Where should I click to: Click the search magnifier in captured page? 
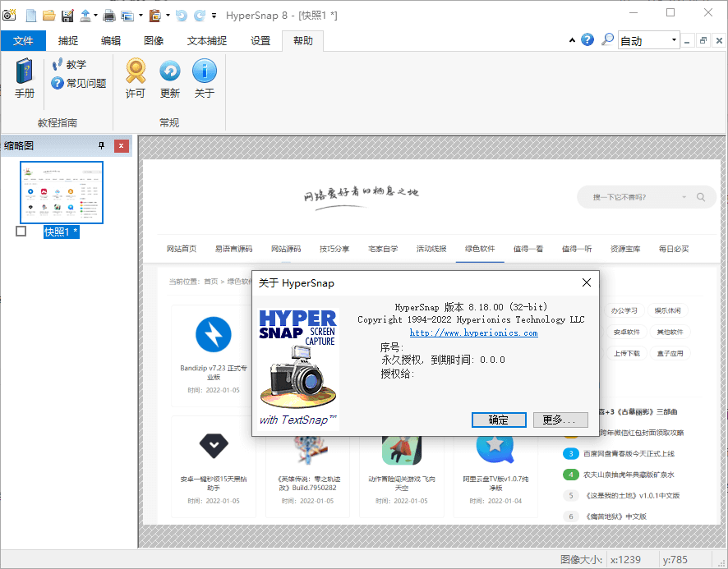pos(701,197)
